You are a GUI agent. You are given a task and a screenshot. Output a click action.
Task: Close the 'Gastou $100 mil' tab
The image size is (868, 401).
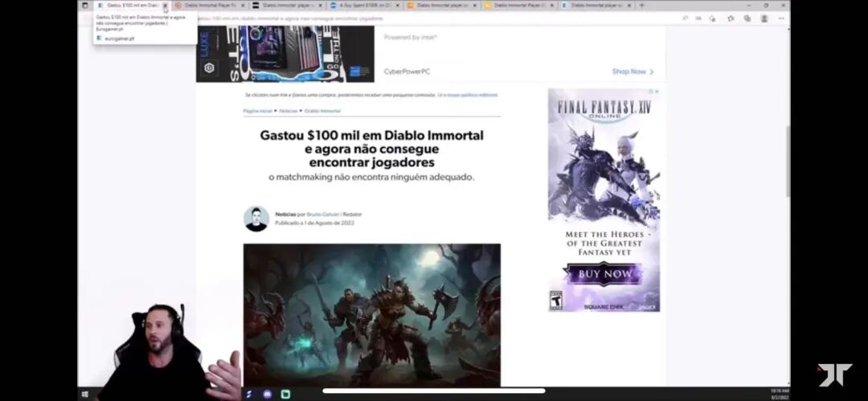point(165,6)
